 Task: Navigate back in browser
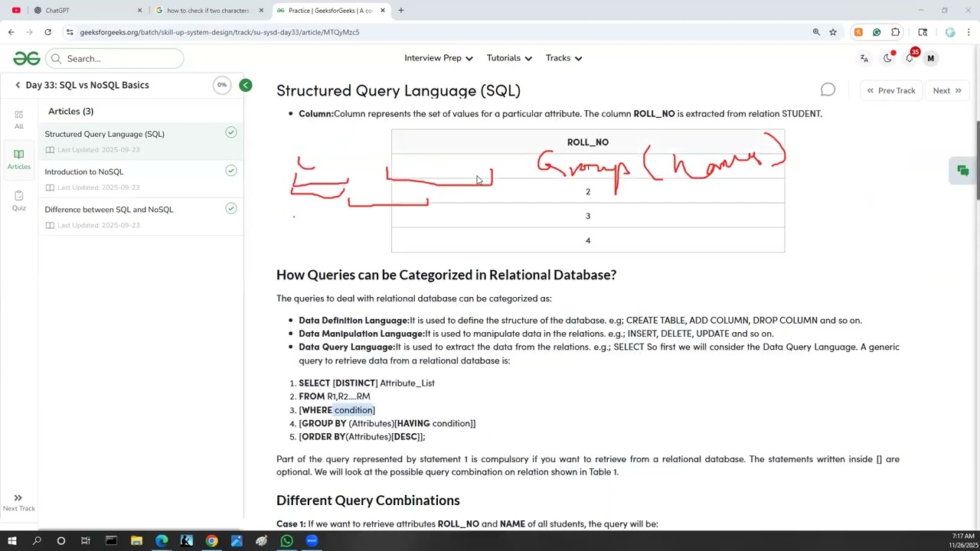click(11, 32)
